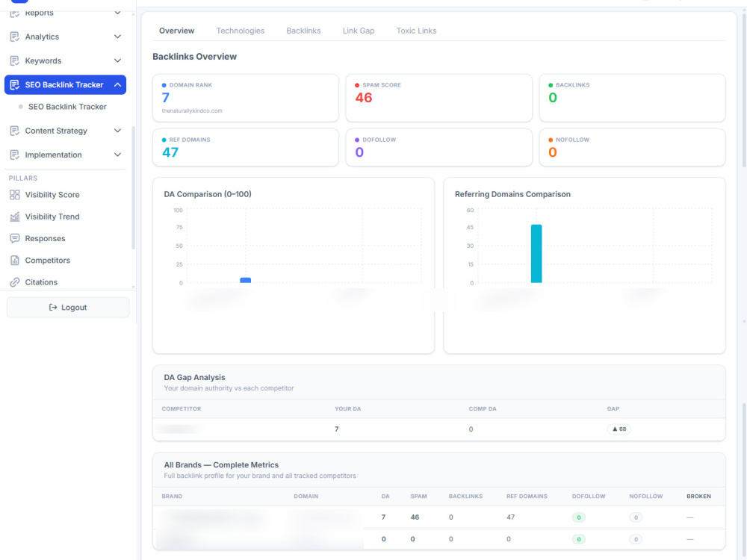Select the SEO Backlink Tracker sub-item
This screenshot has width=747, height=560.
pos(67,107)
